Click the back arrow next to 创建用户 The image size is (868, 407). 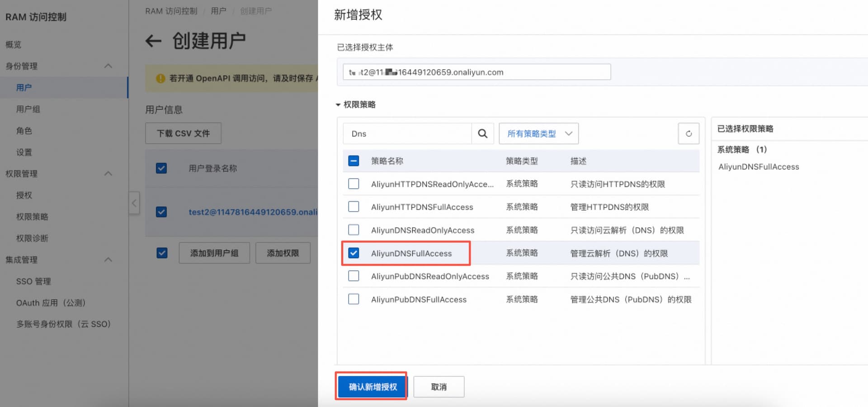coord(153,41)
